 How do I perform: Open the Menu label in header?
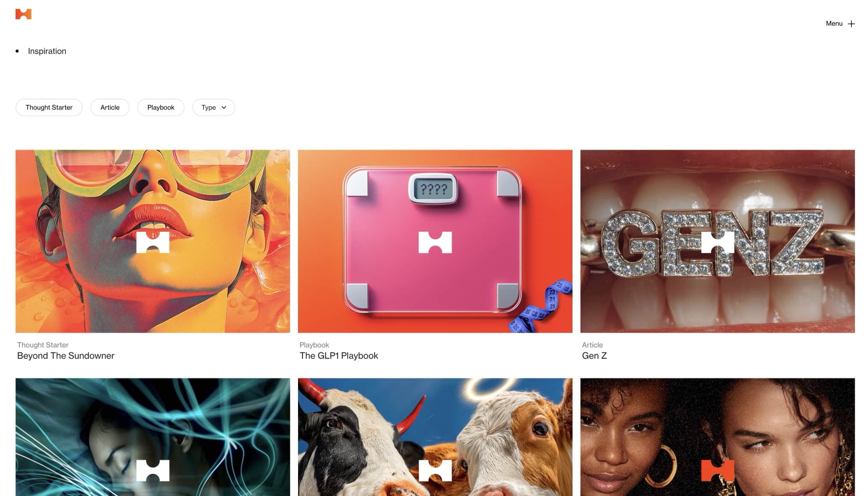coord(834,23)
